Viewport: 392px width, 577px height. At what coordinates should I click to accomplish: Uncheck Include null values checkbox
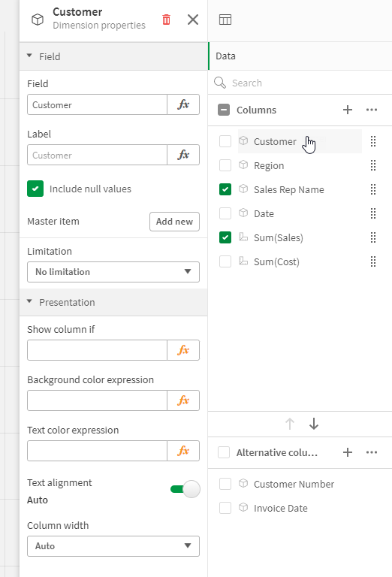35,189
